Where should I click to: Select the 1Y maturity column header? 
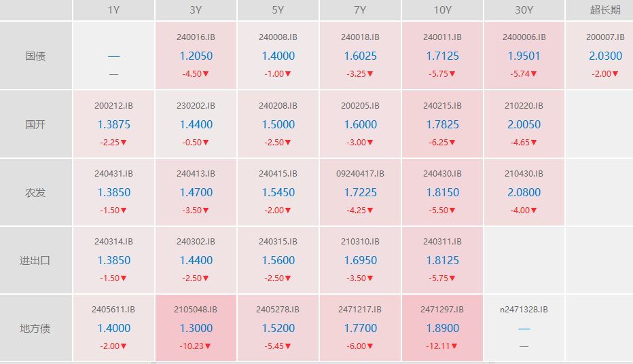pos(113,10)
